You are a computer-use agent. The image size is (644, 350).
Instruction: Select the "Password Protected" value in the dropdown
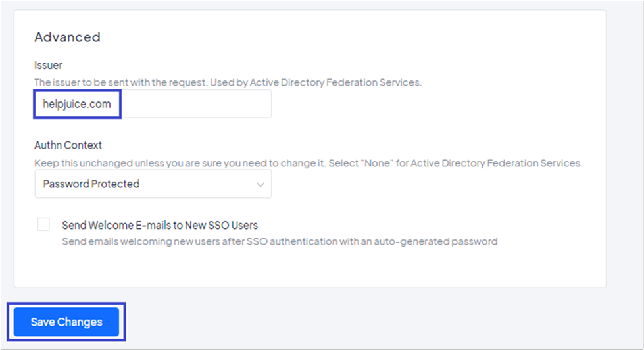click(x=91, y=184)
